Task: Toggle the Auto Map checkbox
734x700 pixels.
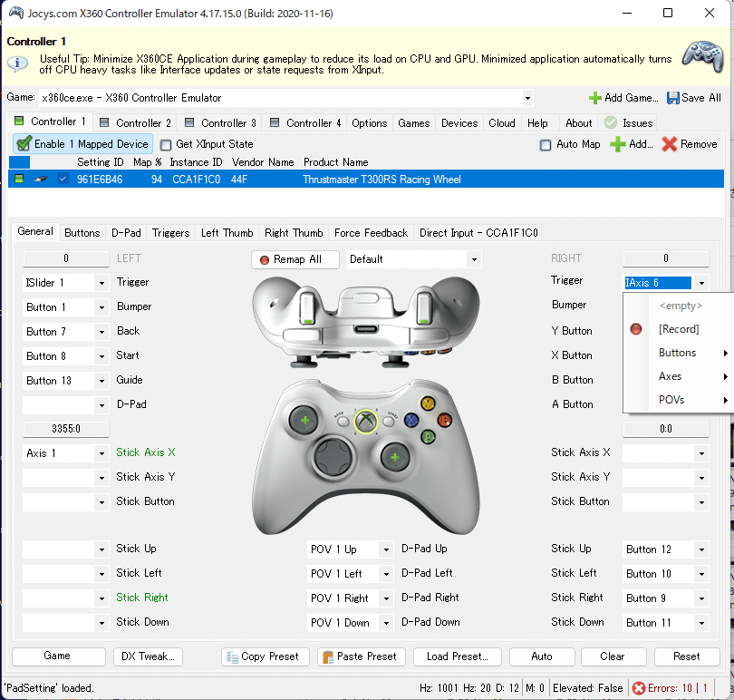Action: (x=546, y=144)
